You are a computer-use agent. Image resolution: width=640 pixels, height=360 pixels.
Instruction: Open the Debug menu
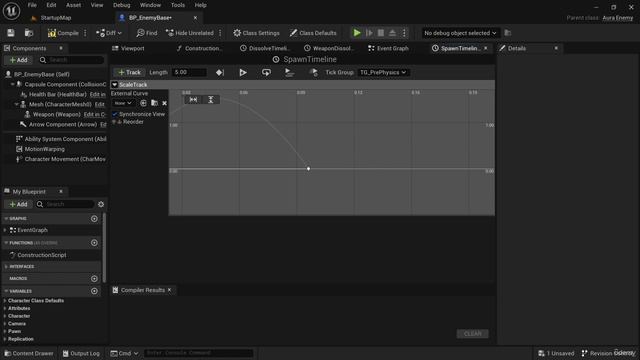[x=122, y=5]
